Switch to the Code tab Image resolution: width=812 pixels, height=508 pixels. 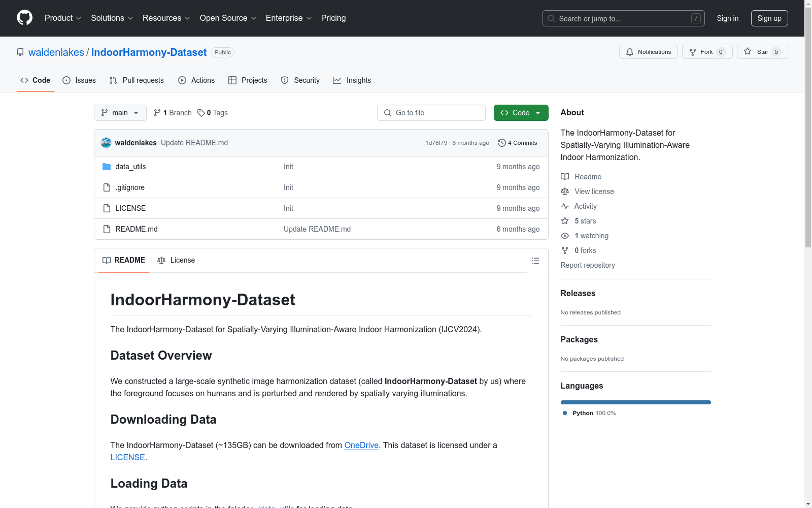36,80
